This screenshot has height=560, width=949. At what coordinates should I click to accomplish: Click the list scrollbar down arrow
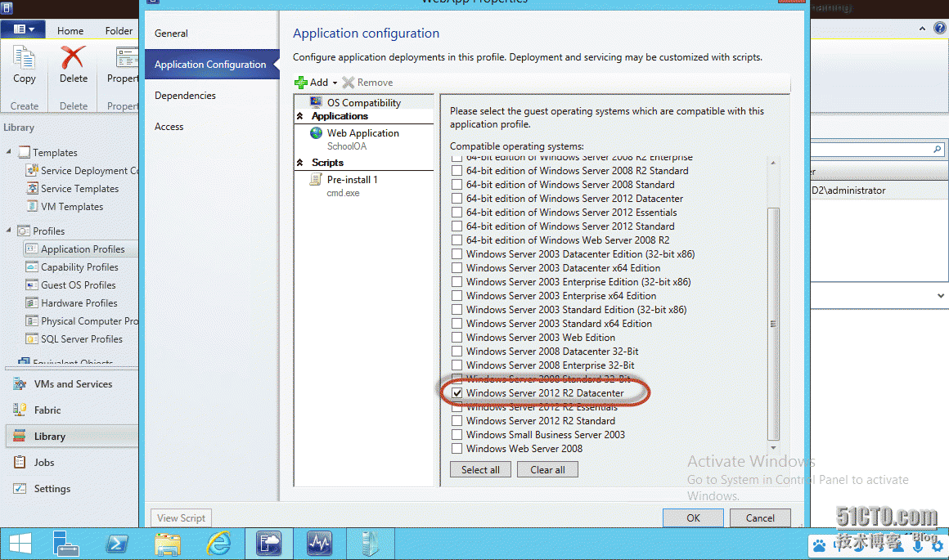(773, 449)
